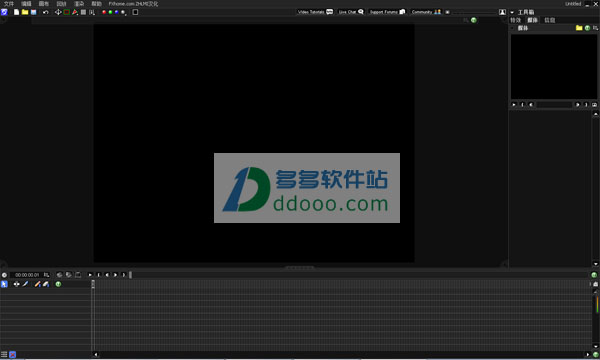Open the media panel list options icon
The width and height of the screenshot is (600, 360).
[x=595, y=28]
